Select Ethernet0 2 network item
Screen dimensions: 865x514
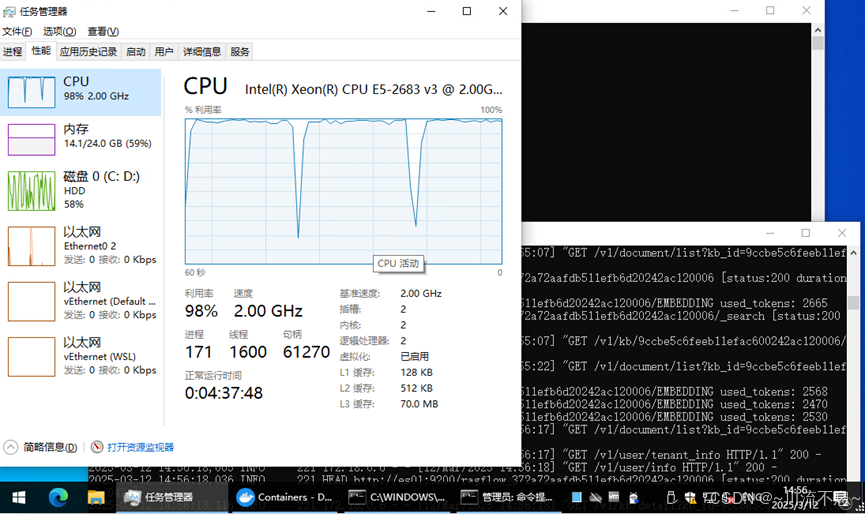coord(81,246)
